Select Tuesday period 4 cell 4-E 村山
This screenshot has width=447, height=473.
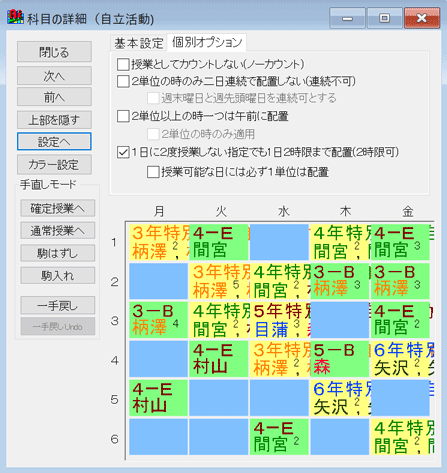pyautogui.click(x=219, y=359)
